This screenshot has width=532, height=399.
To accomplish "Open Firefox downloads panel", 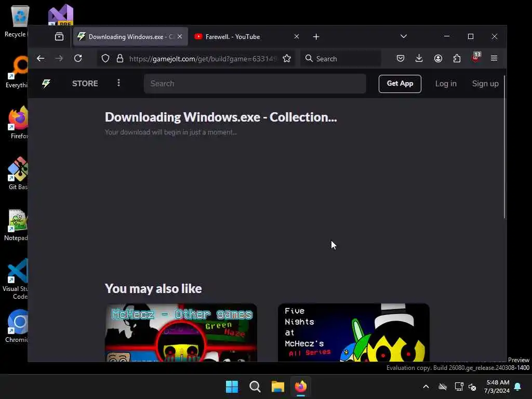I will tap(419, 58).
